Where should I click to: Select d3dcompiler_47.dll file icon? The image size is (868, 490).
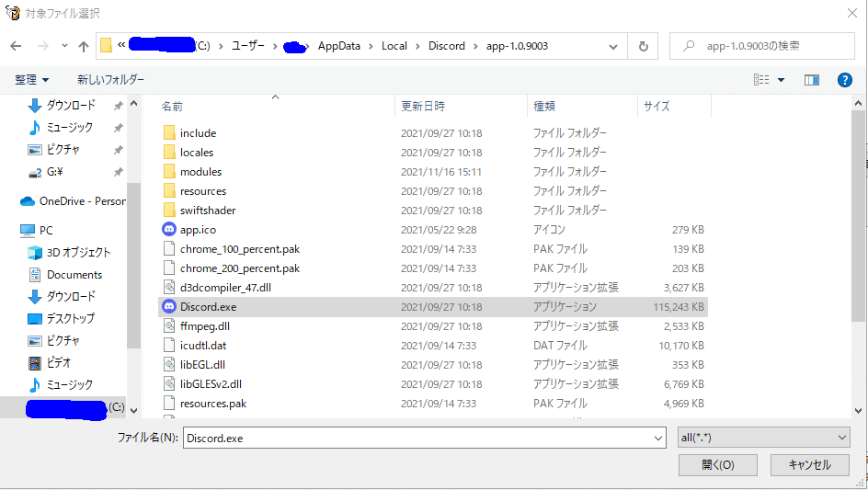pyautogui.click(x=169, y=288)
